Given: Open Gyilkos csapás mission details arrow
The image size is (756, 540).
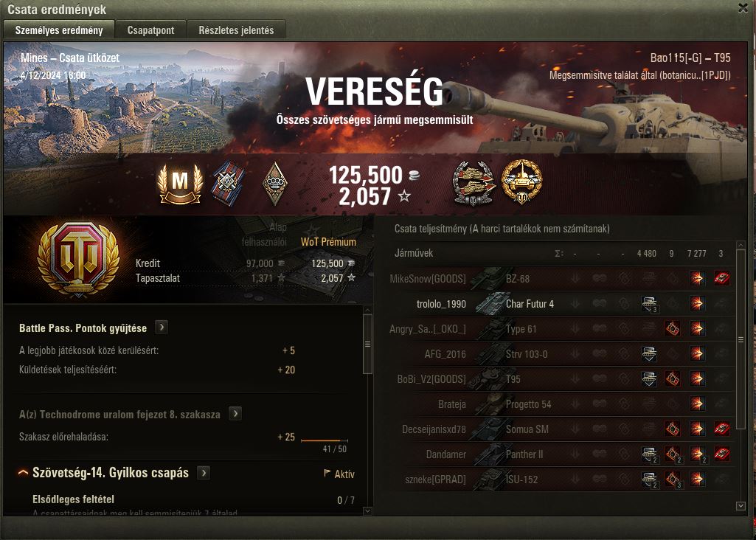Looking at the screenshot, I should 204,472.
